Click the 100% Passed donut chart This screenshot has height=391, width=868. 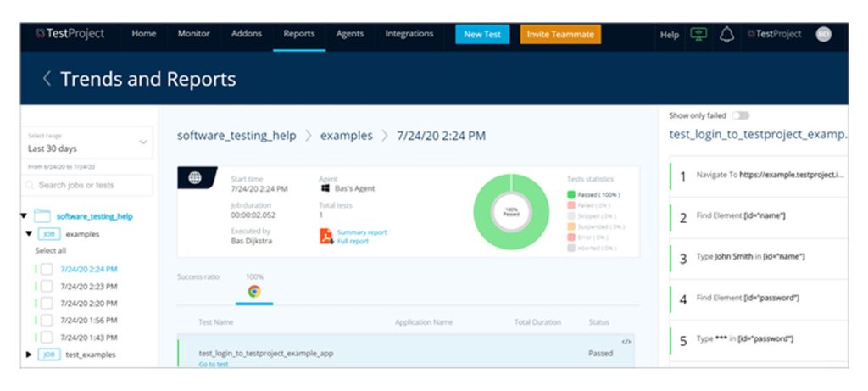click(x=511, y=211)
